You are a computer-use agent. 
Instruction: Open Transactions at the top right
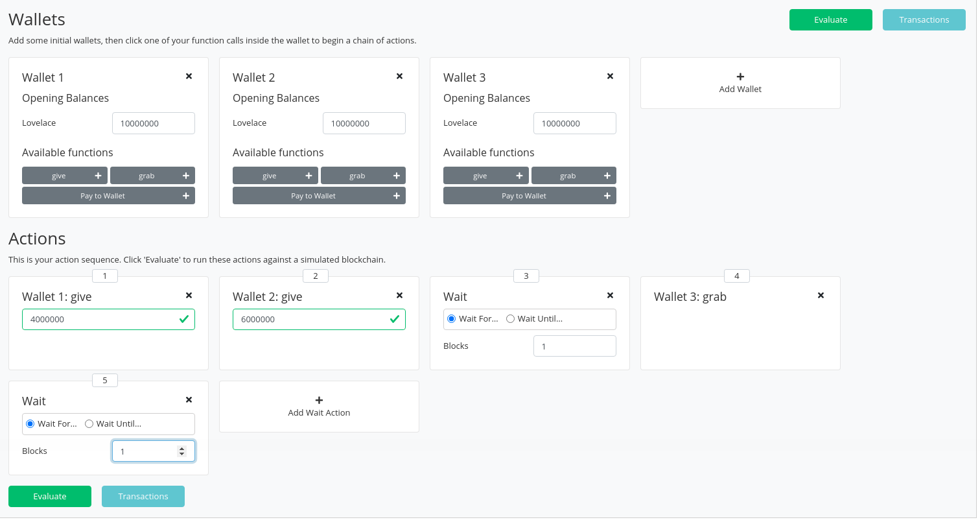coord(924,19)
